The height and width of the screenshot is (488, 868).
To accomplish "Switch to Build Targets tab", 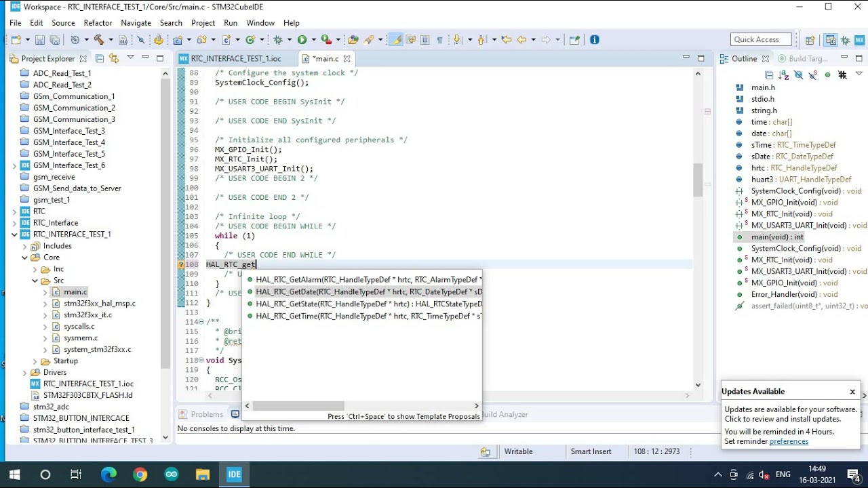I will point(803,58).
